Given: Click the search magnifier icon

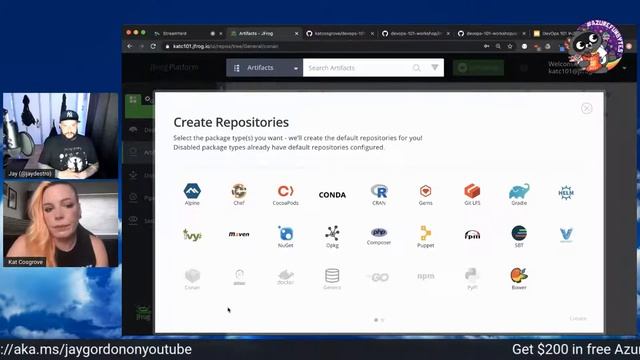Looking at the screenshot, I should (416, 68).
